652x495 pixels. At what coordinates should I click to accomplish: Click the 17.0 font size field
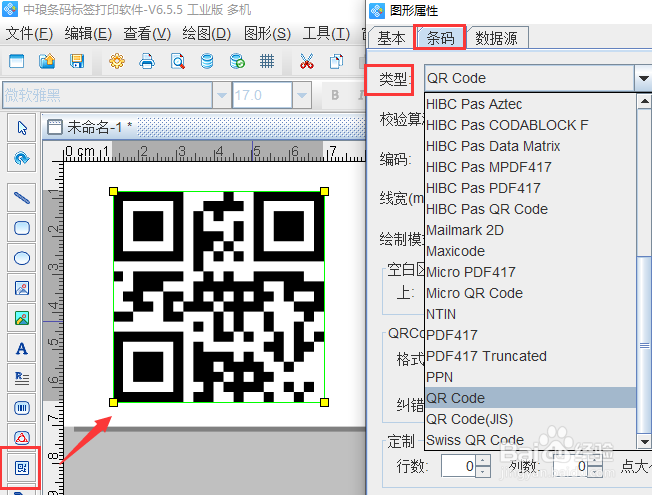[262, 95]
